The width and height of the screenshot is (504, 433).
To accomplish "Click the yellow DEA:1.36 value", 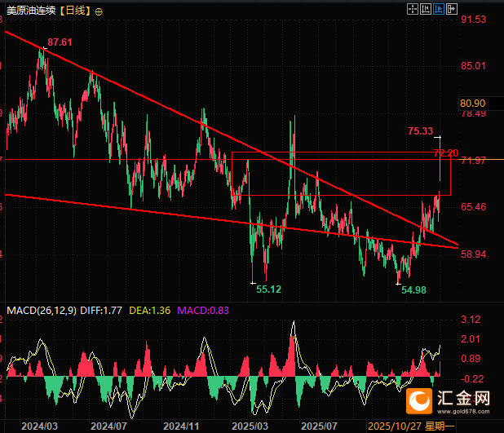I will (x=150, y=310).
